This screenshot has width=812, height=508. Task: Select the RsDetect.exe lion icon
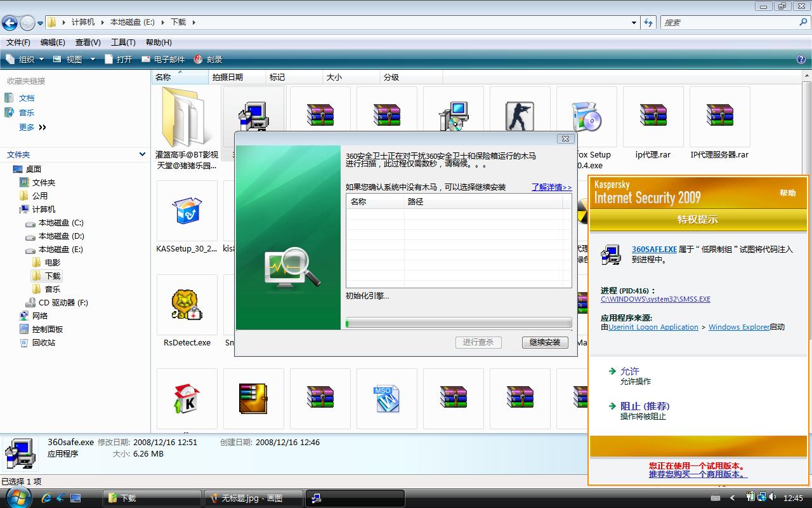187,305
